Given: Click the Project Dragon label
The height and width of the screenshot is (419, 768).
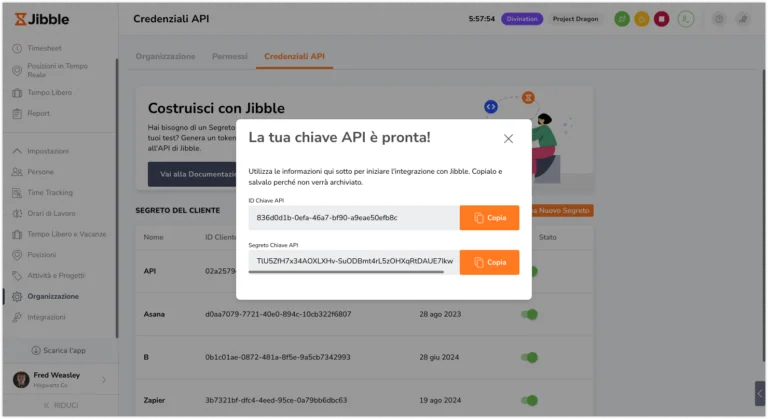Looking at the screenshot, I should 575,19.
